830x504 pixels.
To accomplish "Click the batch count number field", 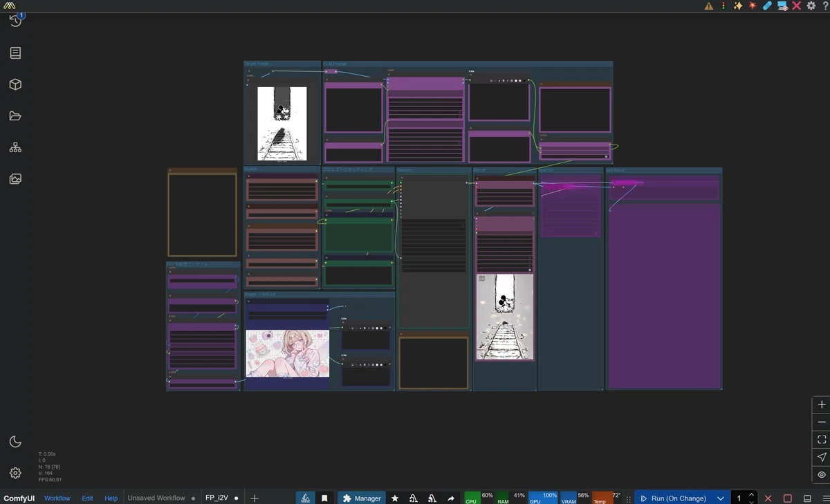I will click(x=739, y=498).
